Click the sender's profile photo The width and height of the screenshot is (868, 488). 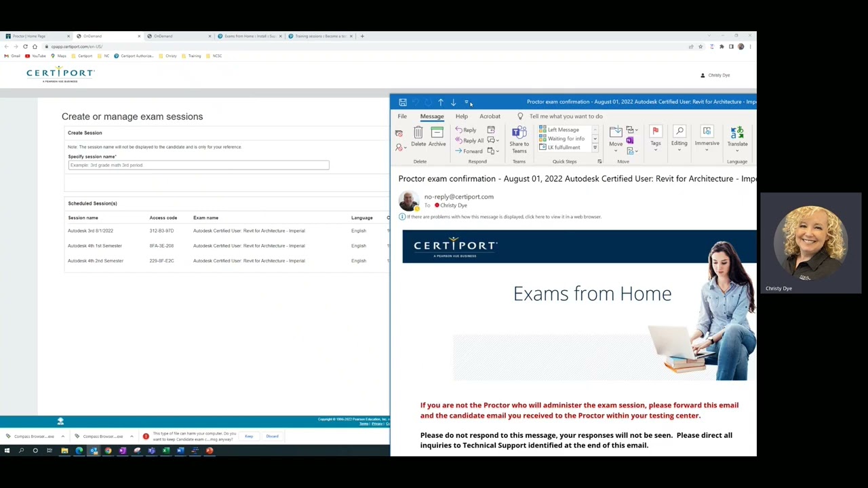[x=409, y=201]
